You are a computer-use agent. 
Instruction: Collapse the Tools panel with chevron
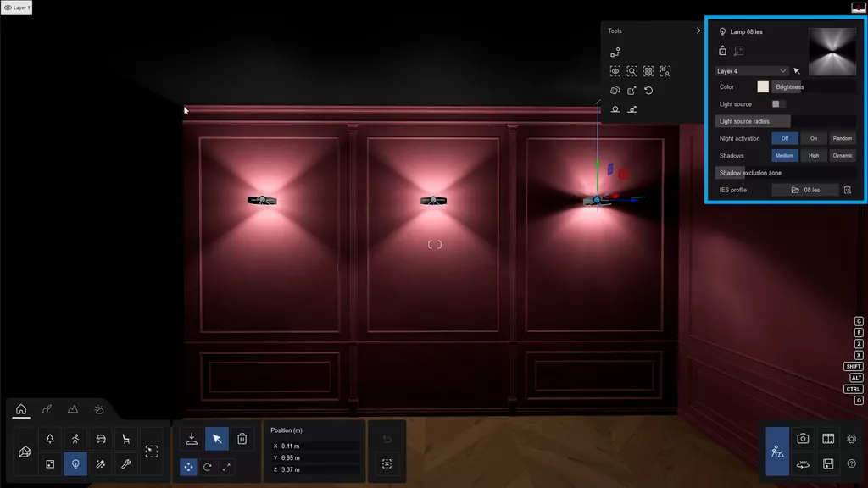[x=698, y=30]
